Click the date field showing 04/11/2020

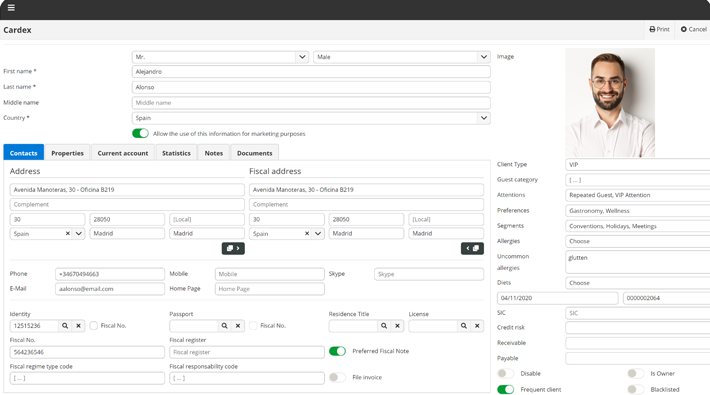point(557,298)
